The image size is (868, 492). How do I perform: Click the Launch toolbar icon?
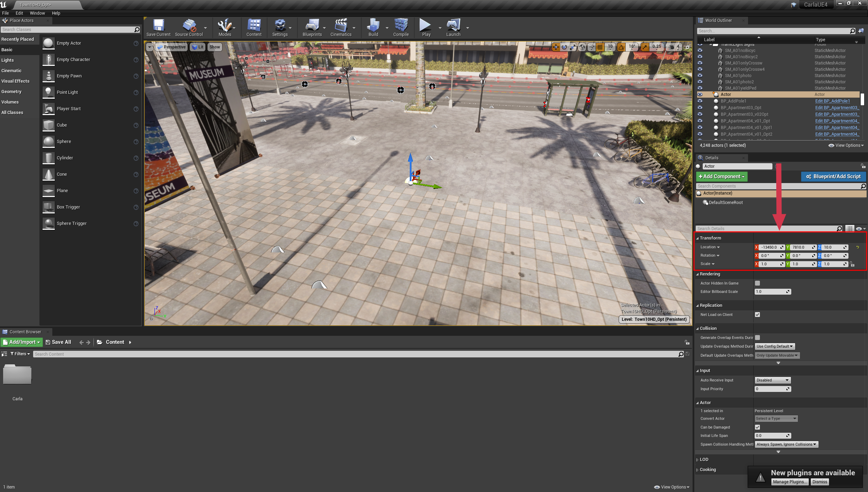click(453, 26)
